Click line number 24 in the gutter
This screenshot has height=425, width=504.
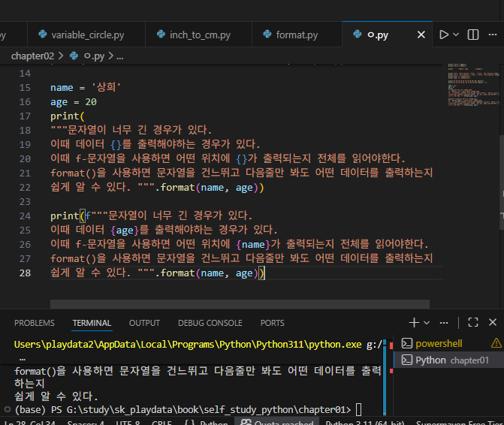click(25, 216)
